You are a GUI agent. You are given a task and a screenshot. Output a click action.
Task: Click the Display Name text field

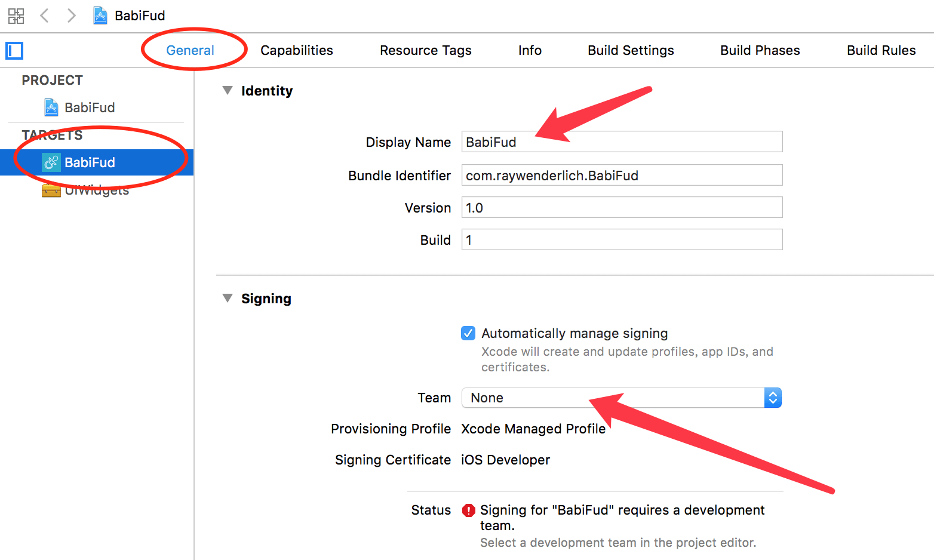tap(622, 142)
